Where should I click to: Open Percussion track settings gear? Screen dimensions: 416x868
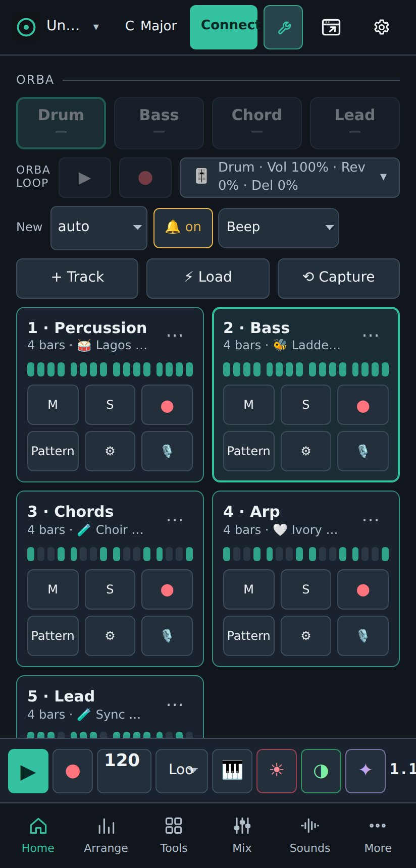[110, 451]
